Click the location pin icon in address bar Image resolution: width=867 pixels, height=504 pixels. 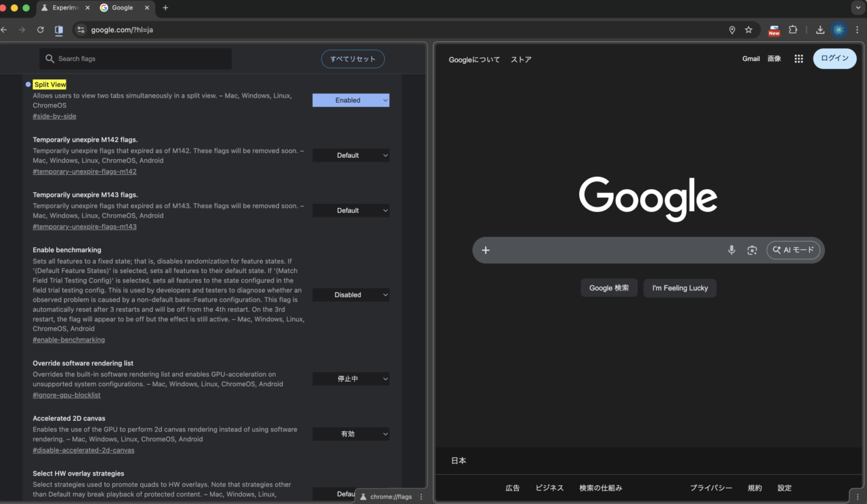pyautogui.click(x=732, y=30)
